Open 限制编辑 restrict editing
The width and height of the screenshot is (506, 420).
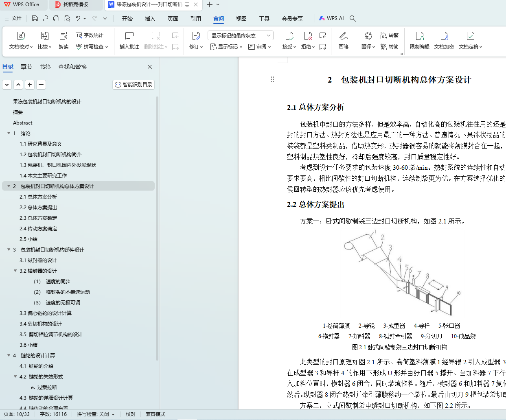click(420, 41)
